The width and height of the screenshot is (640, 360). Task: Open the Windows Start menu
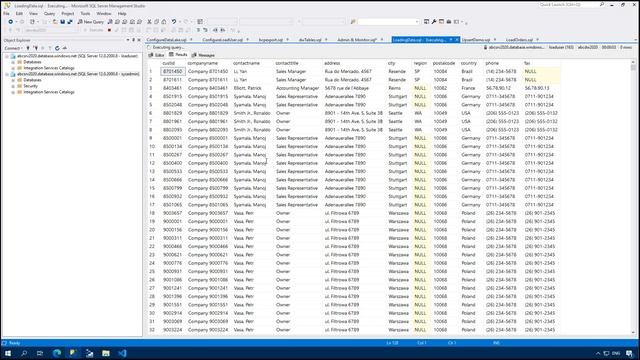coord(8,353)
